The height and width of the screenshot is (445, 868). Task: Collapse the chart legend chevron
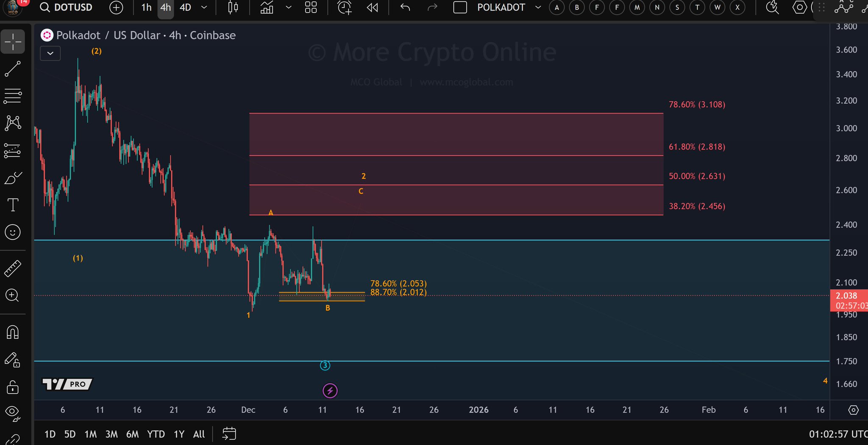pyautogui.click(x=50, y=53)
